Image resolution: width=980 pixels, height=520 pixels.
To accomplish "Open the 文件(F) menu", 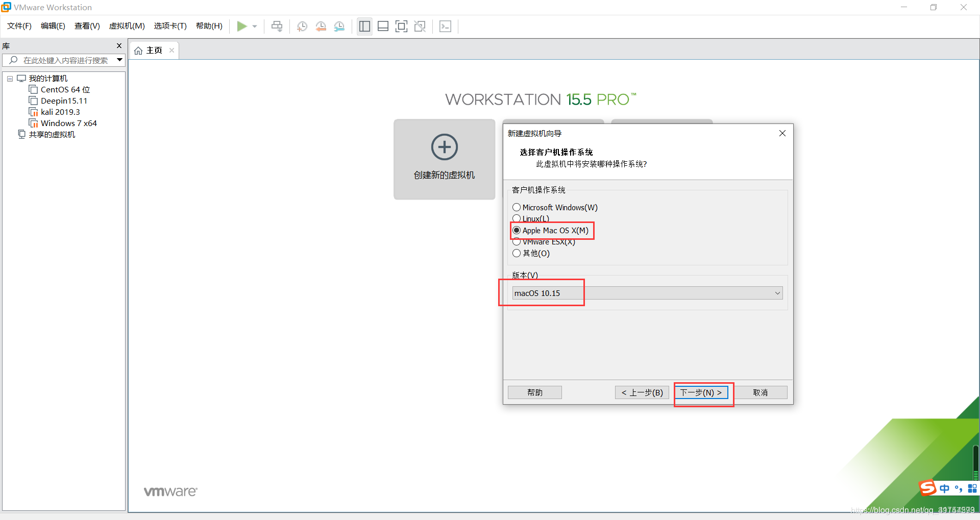I will (x=19, y=26).
